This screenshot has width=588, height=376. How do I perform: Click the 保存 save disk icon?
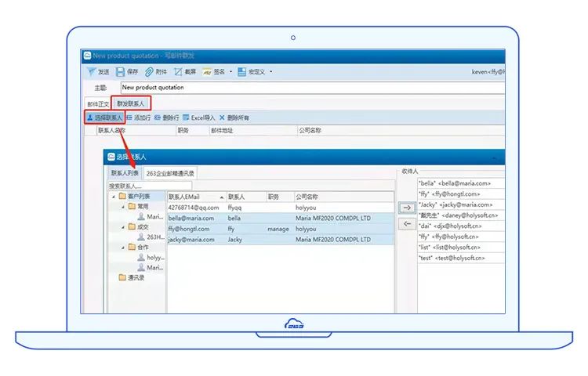point(120,72)
